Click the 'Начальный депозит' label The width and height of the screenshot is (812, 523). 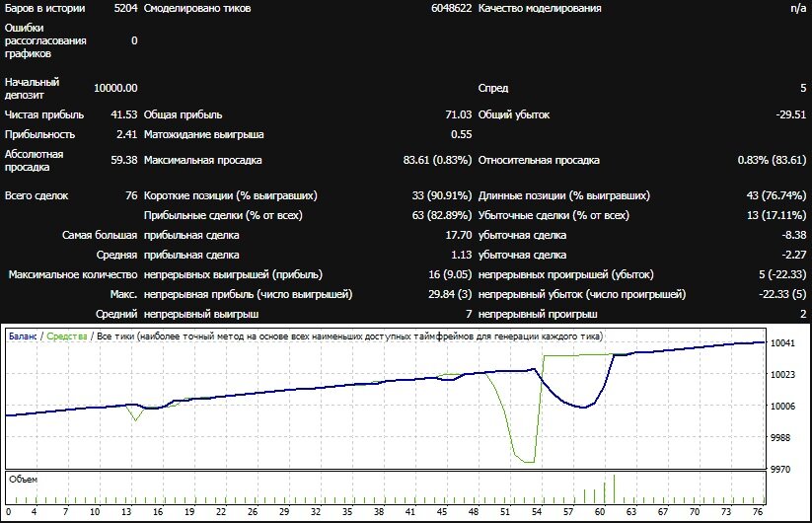tap(33, 89)
